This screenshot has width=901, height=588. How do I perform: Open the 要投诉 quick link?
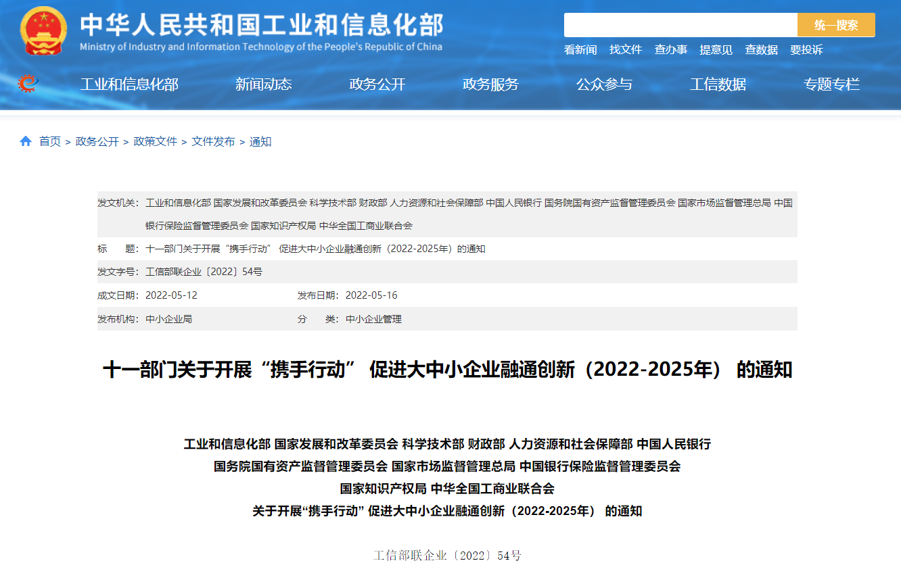pos(806,49)
